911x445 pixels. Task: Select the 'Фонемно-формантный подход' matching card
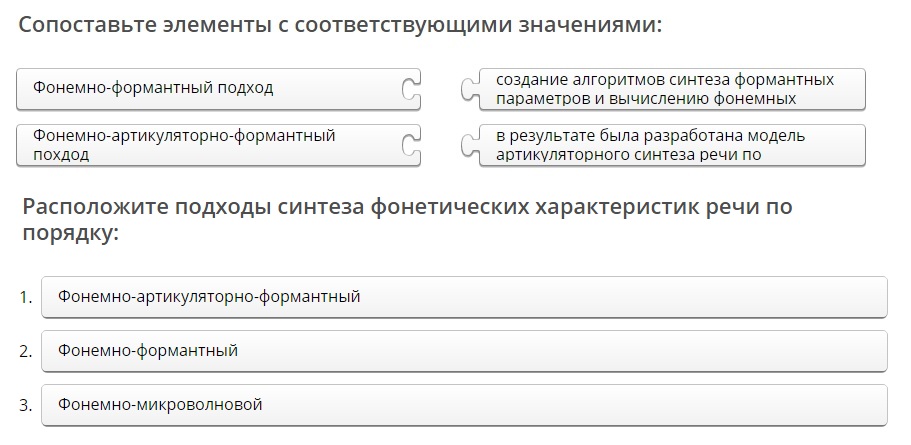(x=218, y=89)
